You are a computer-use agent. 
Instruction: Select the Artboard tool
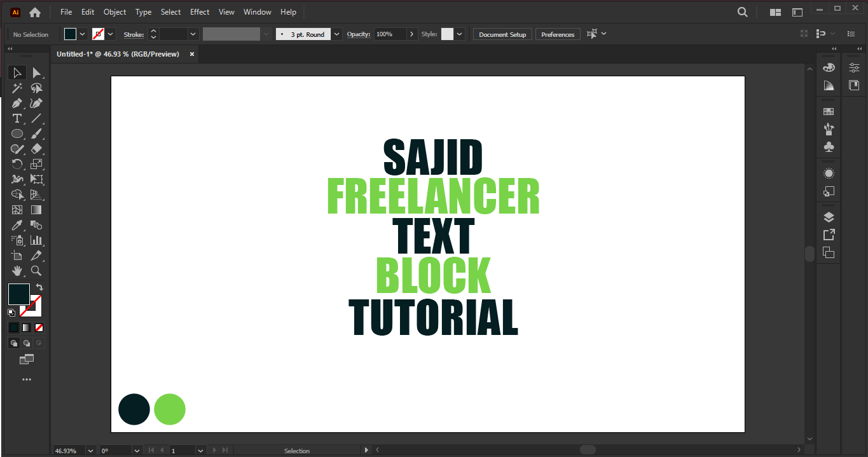click(17, 256)
